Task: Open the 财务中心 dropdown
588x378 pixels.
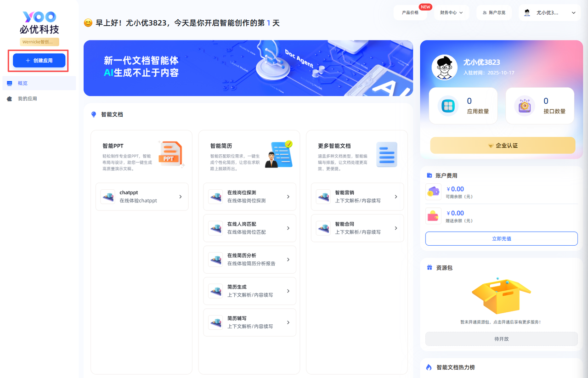Action: pyautogui.click(x=451, y=13)
